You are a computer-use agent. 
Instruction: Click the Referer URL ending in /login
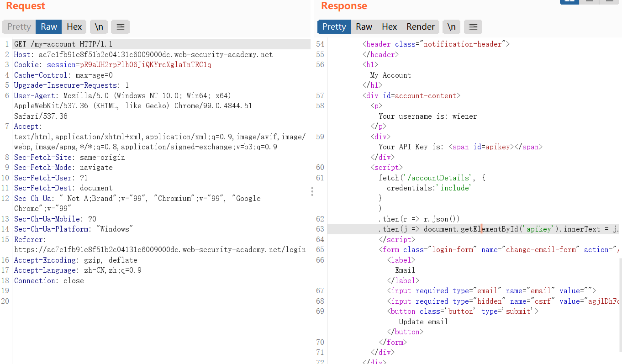[x=160, y=250]
